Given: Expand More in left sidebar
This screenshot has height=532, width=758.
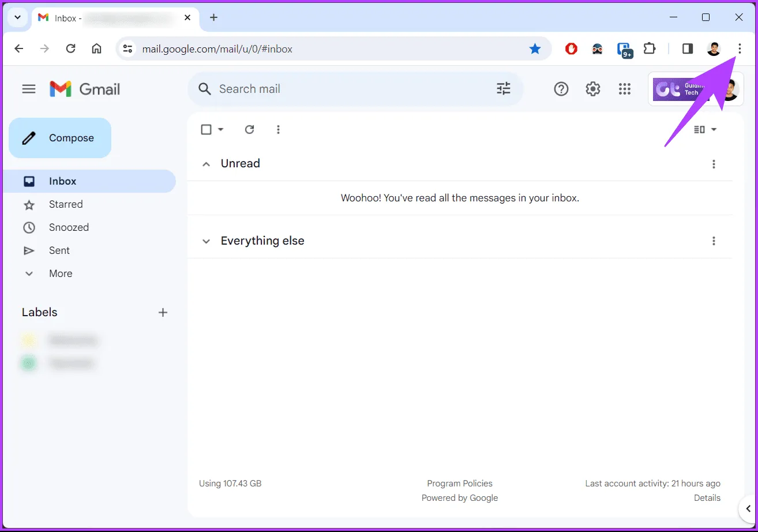Looking at the screenshot, I should tap(60, 274).
